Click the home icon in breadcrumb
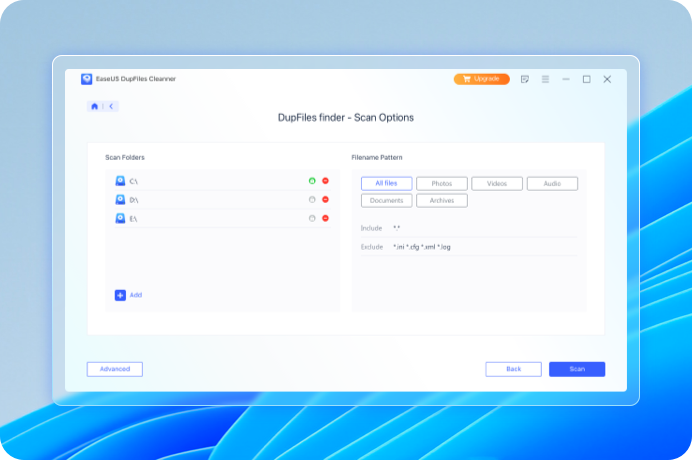The image size is (692, 460). [x=95, y=106]
